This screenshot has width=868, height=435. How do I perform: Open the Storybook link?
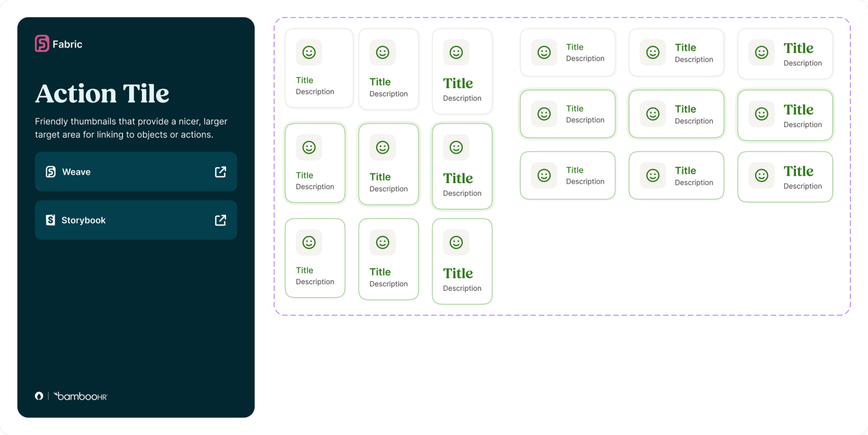[x=136, y=220]
